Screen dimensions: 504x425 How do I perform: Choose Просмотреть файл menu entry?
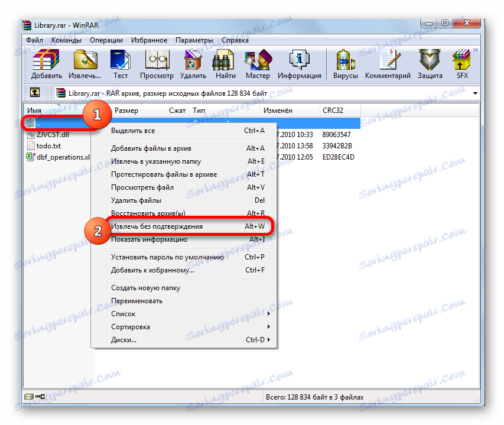(192, 187)
